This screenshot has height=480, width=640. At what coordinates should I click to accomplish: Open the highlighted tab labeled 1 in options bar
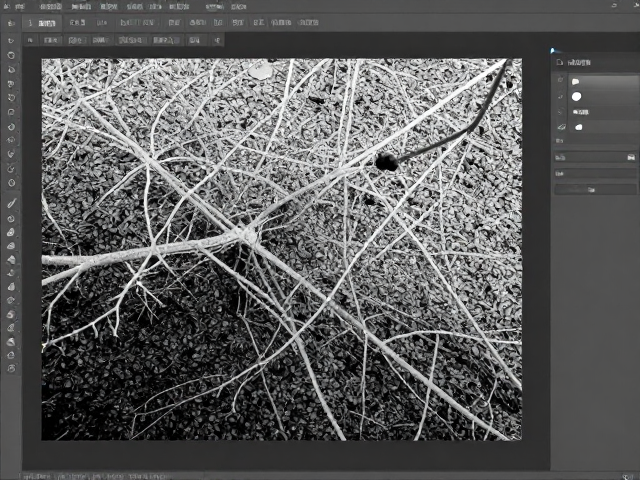click(42, 23)
